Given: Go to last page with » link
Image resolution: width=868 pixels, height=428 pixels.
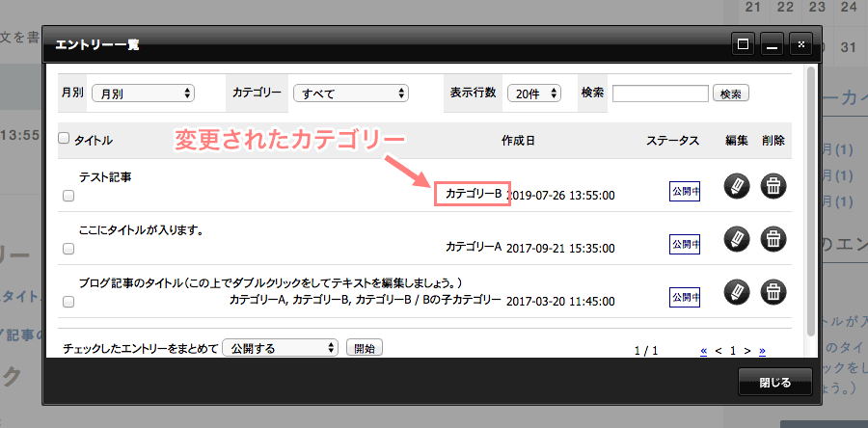Looking at the screenshot, I should (x=762, y=351).
